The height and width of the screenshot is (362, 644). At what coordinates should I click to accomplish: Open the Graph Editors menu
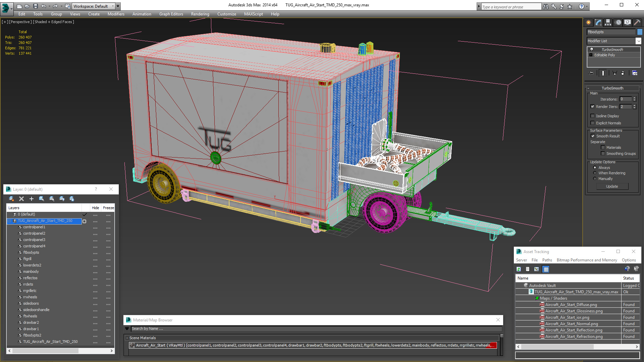[x=171, y=14]
